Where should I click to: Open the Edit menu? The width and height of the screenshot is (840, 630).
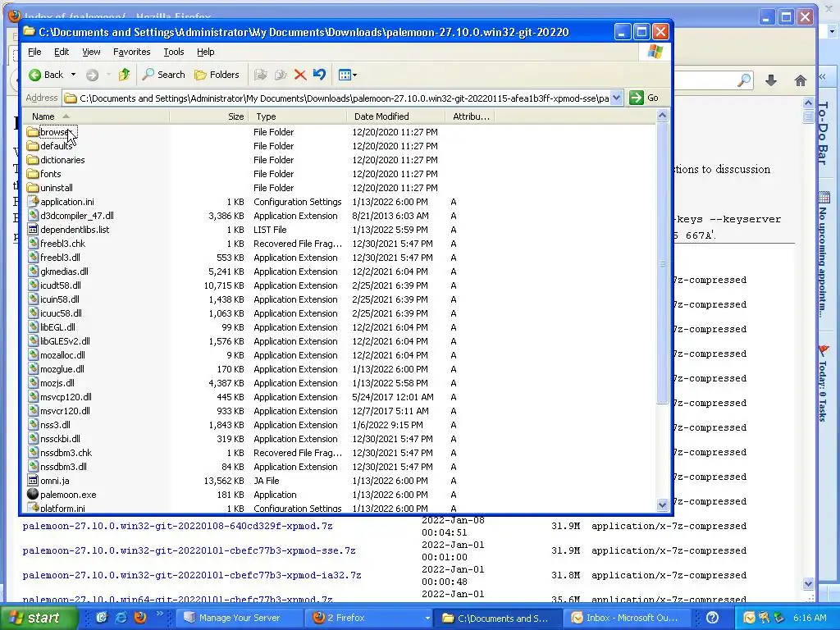tap(62, 52)
